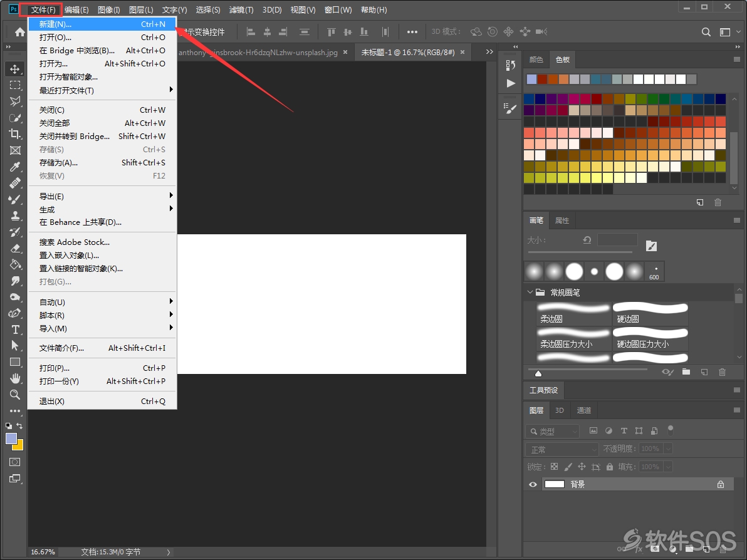Select the Move tool
The width and height of the screenshot is (747, 560).
coord(15,69)
